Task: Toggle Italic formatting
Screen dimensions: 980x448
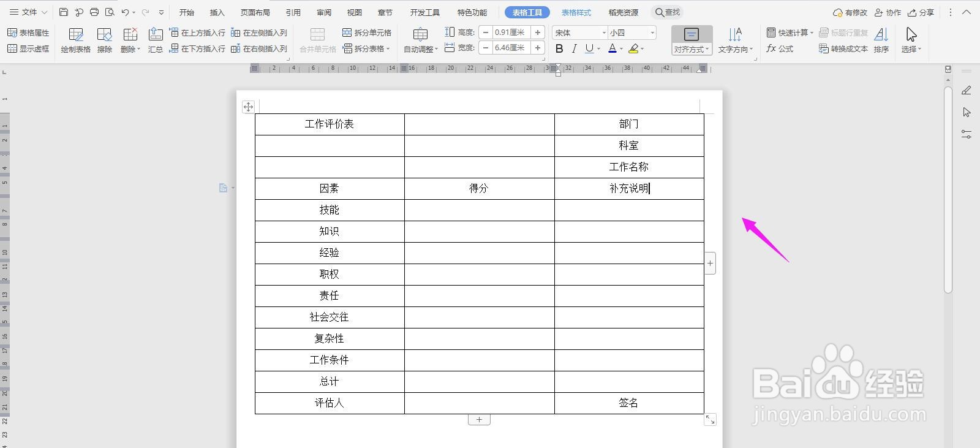Action: click(574, 48)
